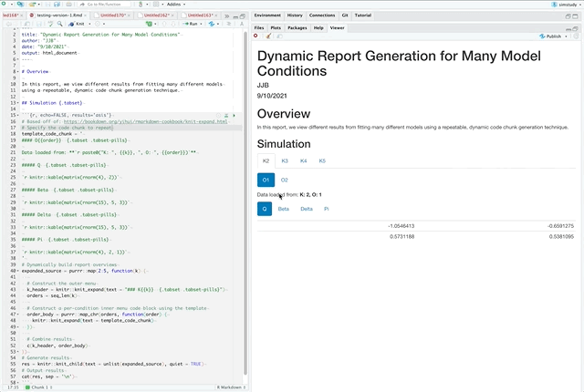Click the editor vertical scrollbar
The width and height of the screenshot is (584, 392).
tap(245, 202)
